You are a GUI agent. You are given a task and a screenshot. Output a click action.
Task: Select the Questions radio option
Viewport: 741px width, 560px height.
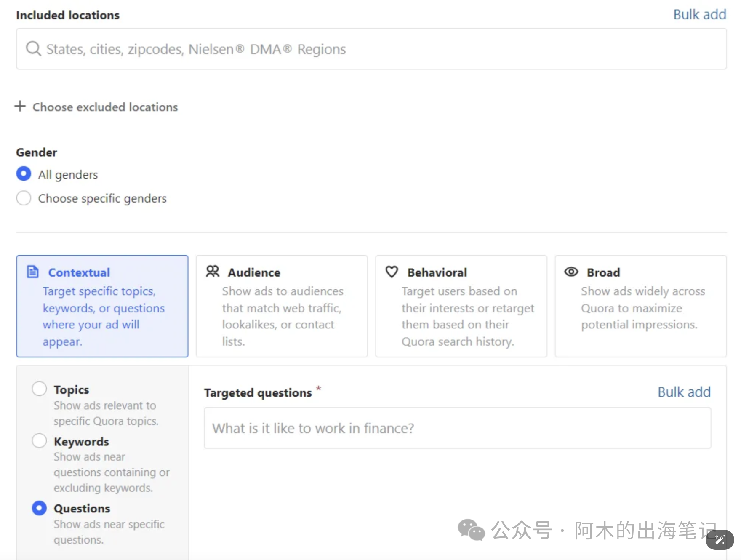(x=39, y=508)
